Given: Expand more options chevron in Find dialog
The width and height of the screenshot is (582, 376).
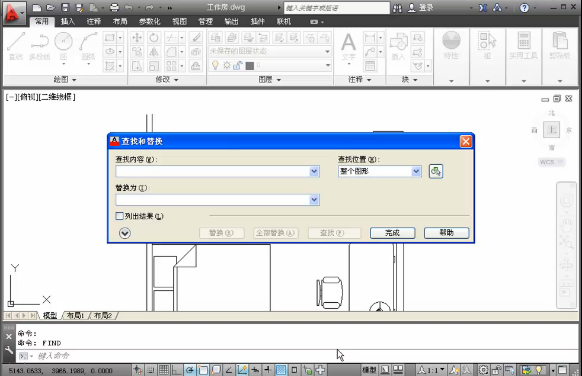Looking at the screenshot, I should pos(125,233).
